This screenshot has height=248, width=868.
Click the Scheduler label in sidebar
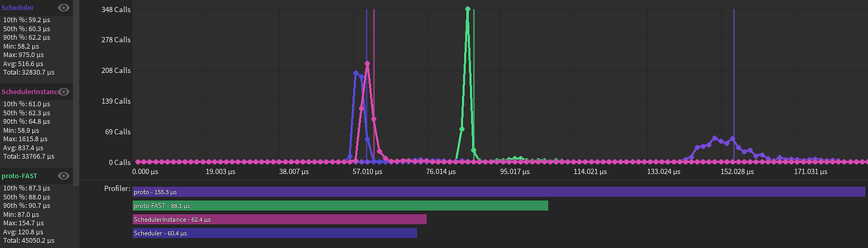coord(18,8)
